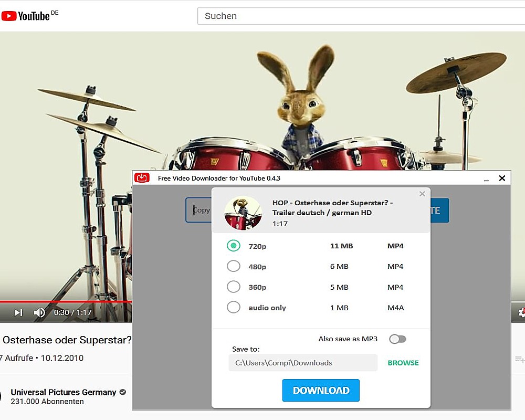Click the 6 MB size for 480p
Viewport: 525px width, 420px height.
tap(339, 266)
